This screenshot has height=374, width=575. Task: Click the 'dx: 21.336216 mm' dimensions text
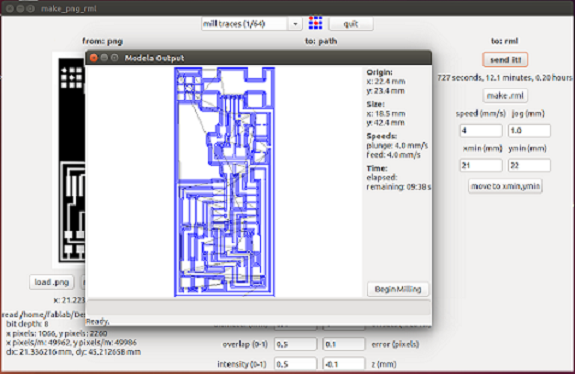click(73, 352)
